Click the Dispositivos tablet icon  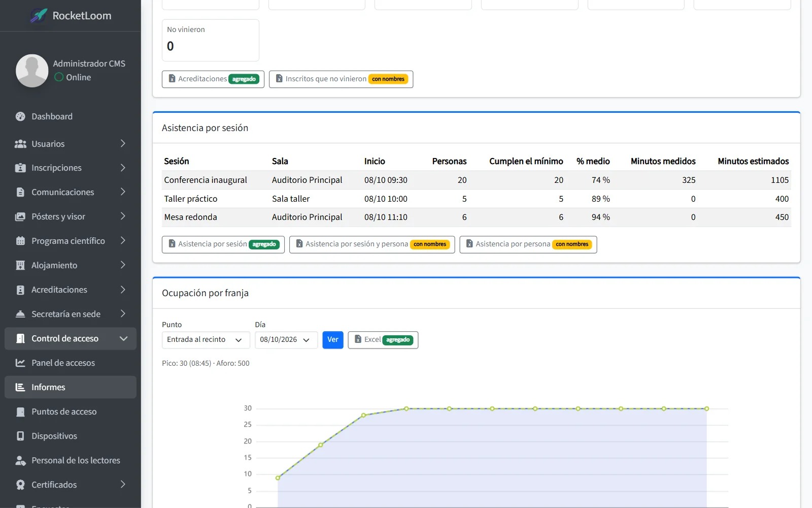pos(20,436)
